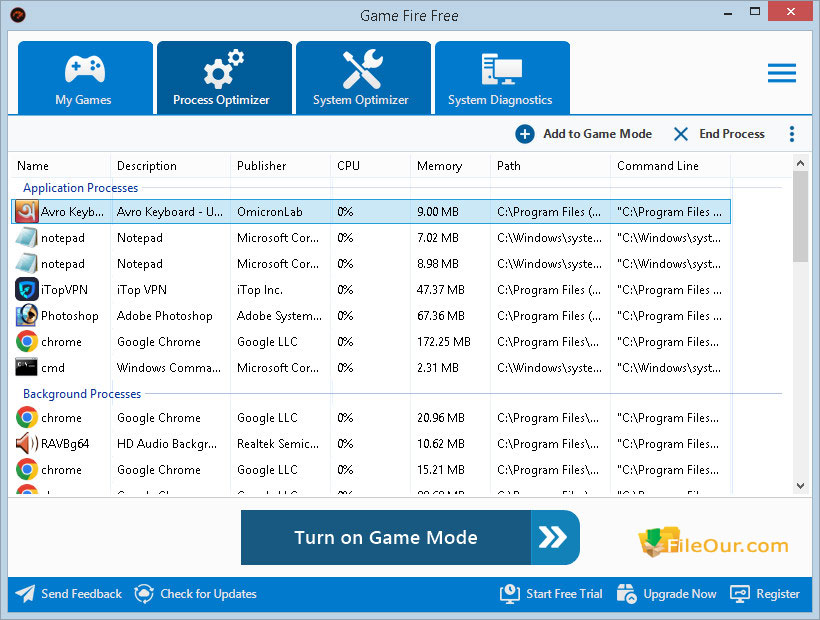Open the Send Feedback link
The image size is (820, 620).
(82, 594)
